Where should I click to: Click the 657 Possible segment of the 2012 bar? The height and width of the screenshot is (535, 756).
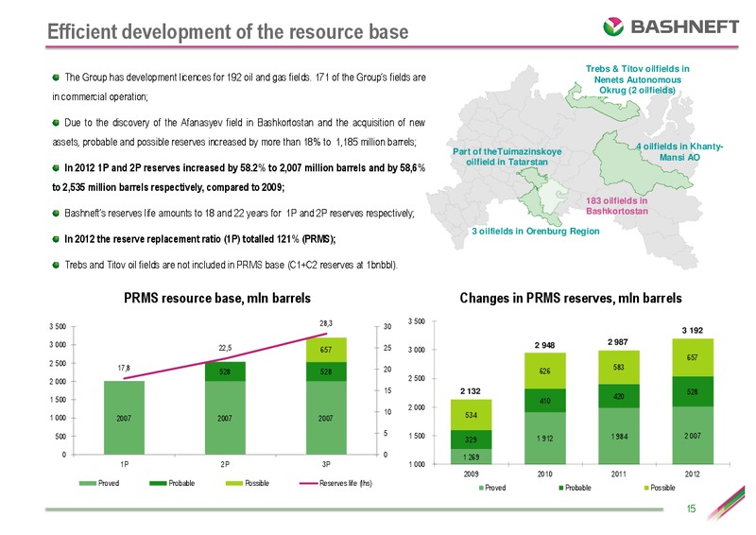point(693,357)
